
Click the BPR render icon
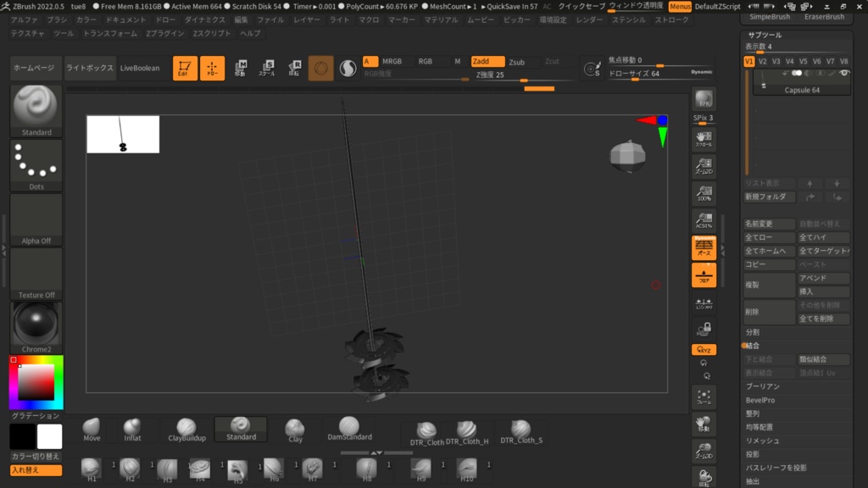click(704, 100)
